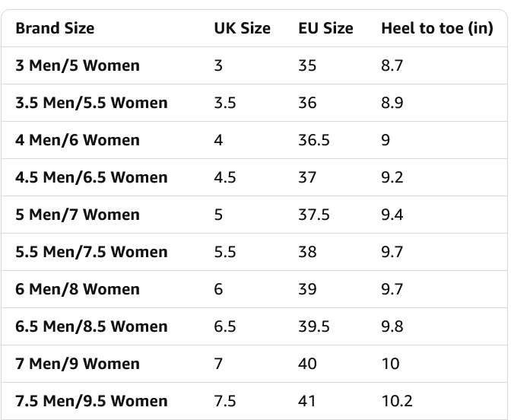Click heel to toe value 10.2
The width and height of the screenshot is (514, 420).
pos(394,401)
